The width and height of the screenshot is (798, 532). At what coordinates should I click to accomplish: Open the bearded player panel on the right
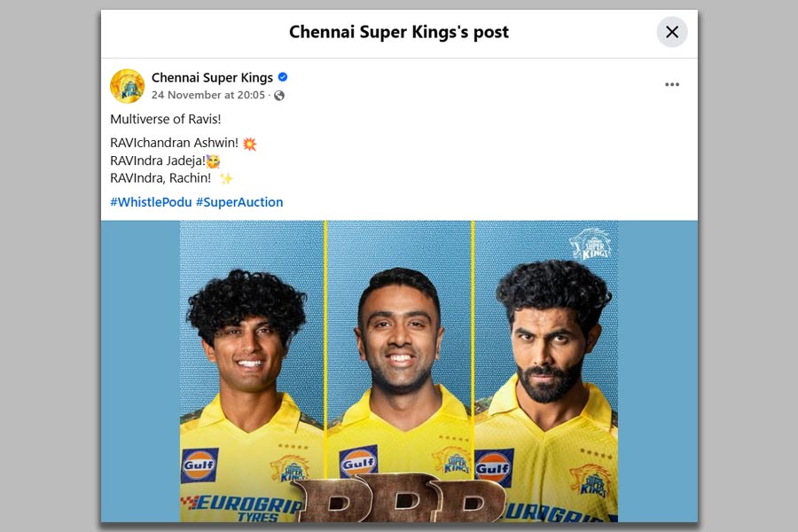pos(546,372)
